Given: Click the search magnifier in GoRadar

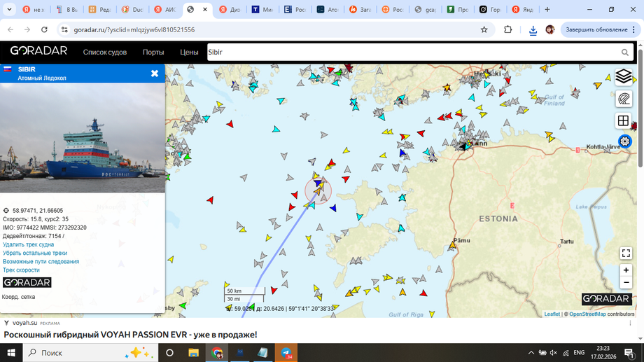Looking at the screenshot, I should click(x=624, y=53).
